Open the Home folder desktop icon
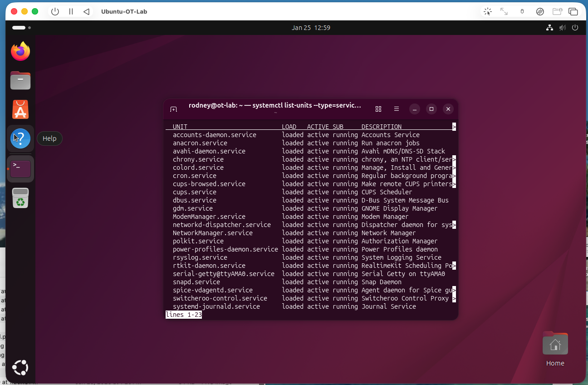 click(x=555, y=346)
